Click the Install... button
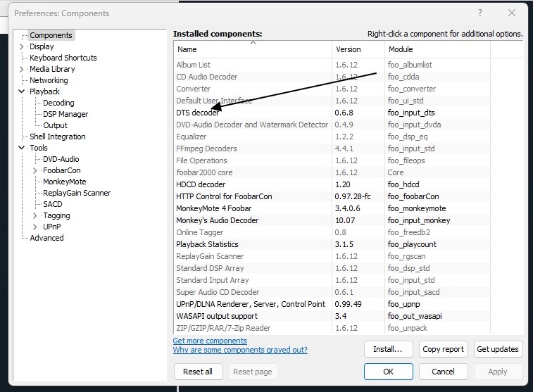 coord(388,349)
